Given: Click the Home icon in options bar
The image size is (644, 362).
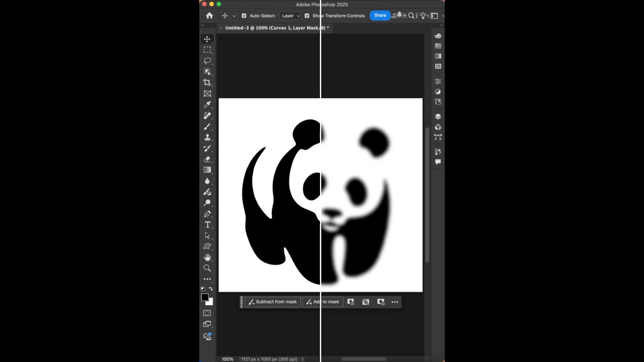Looking at the screenshot, I should [x=209, y=16].
